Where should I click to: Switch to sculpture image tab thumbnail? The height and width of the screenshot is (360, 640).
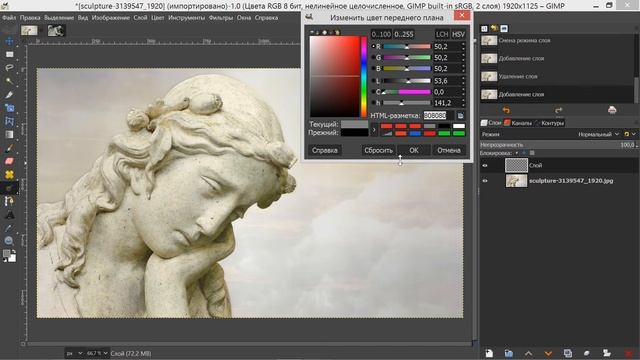(29, 31)
